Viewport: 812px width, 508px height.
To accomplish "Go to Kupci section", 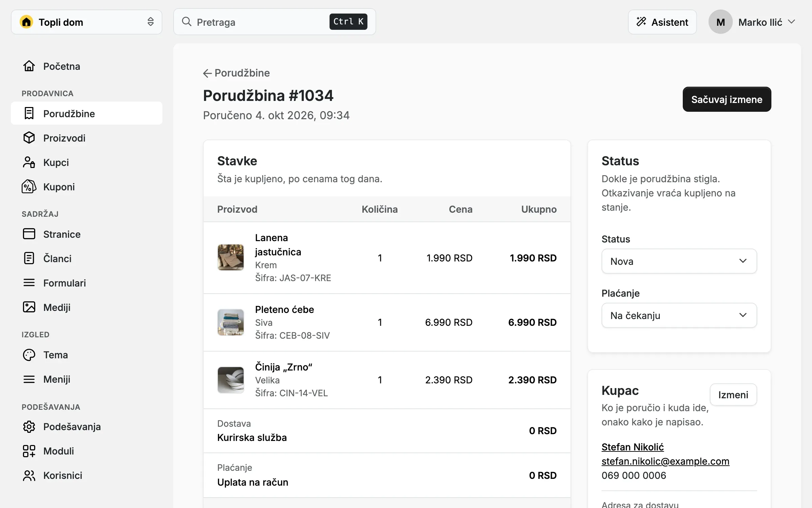I will (x=87, y=162).
